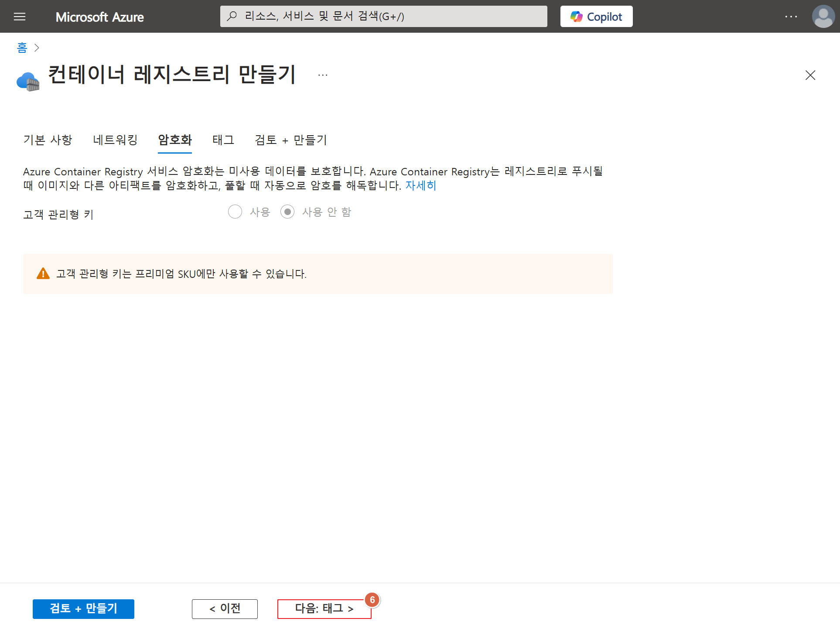Click the blue 검토 + 만들기 button
This screenshot has height=639, width=840.
(x=83, y=608)
